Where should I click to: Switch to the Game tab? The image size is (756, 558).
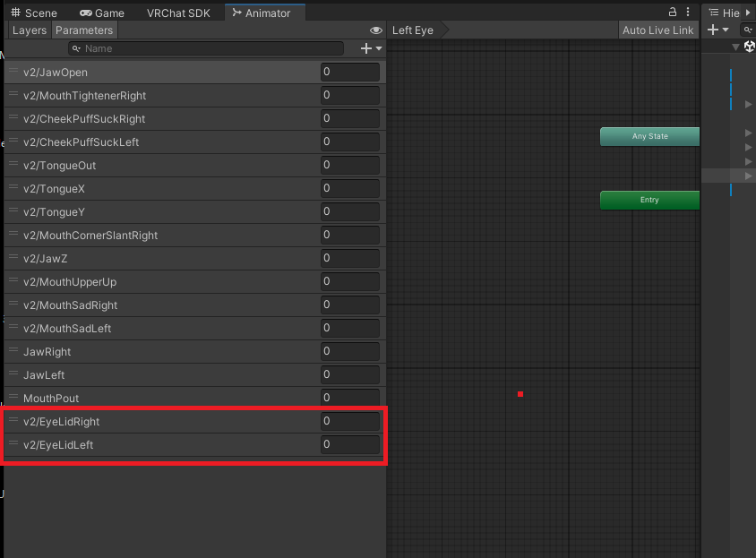pos(102,13)
